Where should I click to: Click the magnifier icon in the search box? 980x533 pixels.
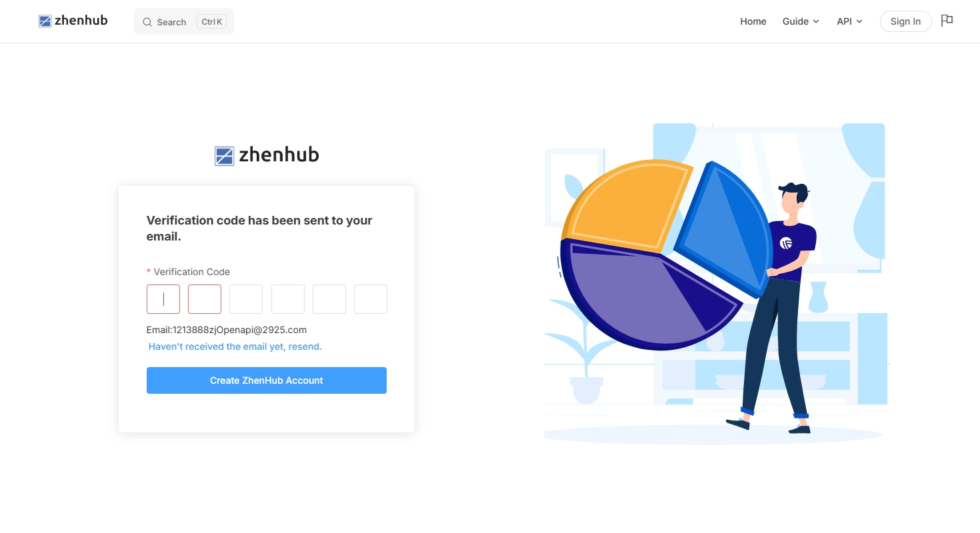[x=147, y=22]
